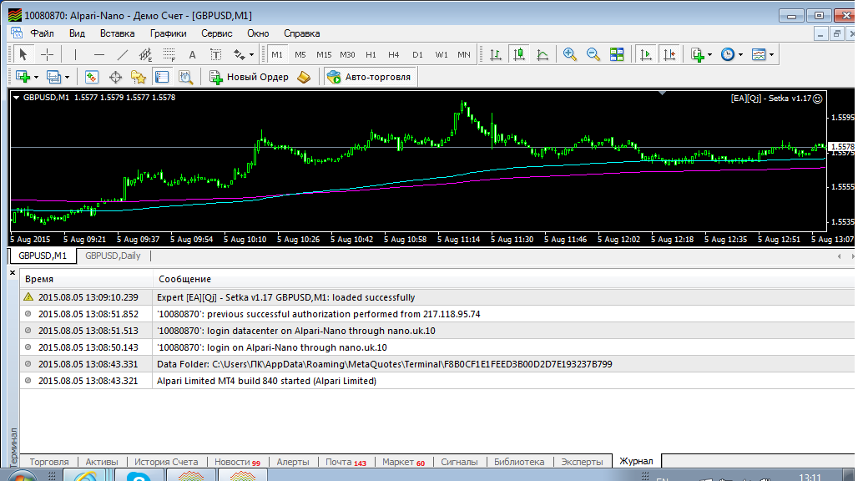868x481 pixels.
Task: Choose the text 'A' drawing tool
Action: pos(192,54)
